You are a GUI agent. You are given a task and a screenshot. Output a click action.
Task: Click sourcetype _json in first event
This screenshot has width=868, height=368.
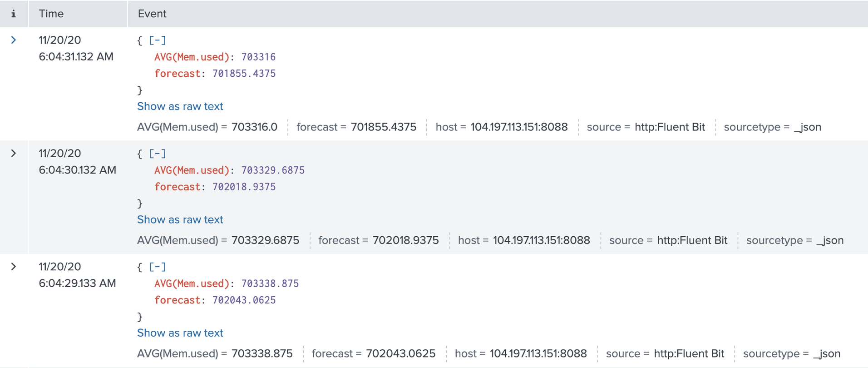click(x=808, y=127)
